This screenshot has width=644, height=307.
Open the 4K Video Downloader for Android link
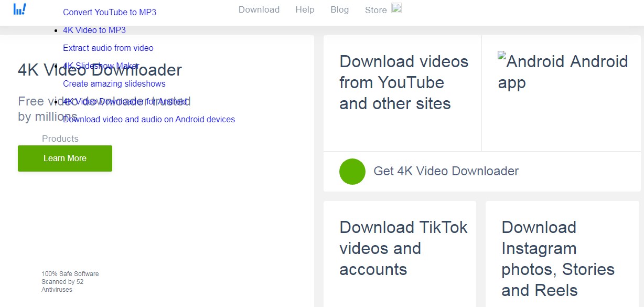click(125, 101)
